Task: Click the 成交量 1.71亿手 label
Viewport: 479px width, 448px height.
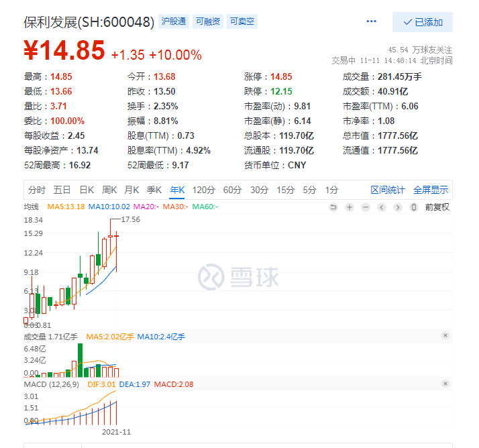Action: pos(51,337)
